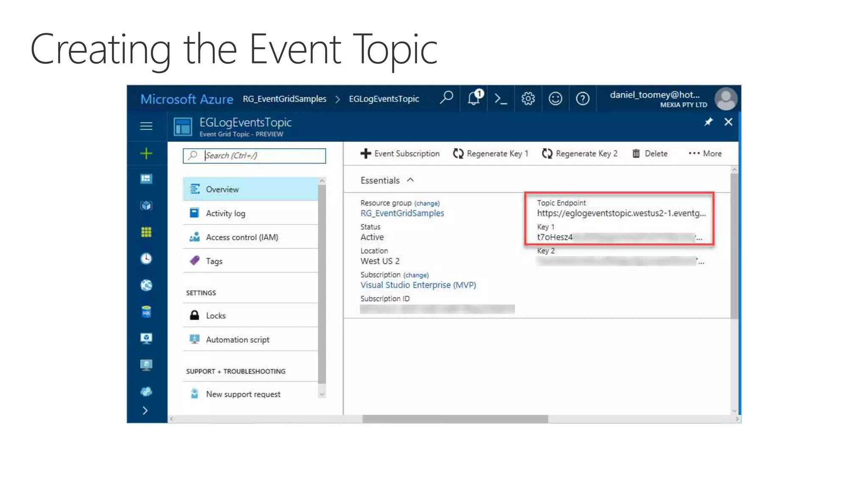Screen dimensions: 868x488
Task: Toggle the hamburger sidebar menu
Action: click(146, 126)
